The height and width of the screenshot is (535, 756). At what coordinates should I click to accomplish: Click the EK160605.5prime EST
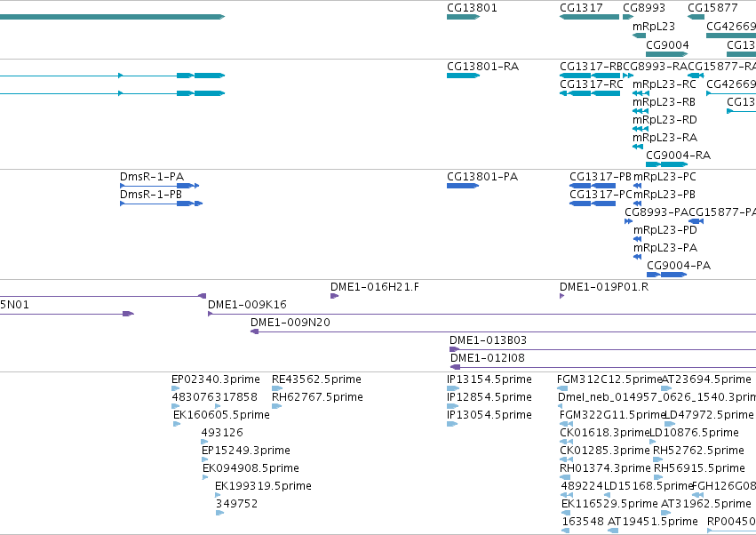177,424
